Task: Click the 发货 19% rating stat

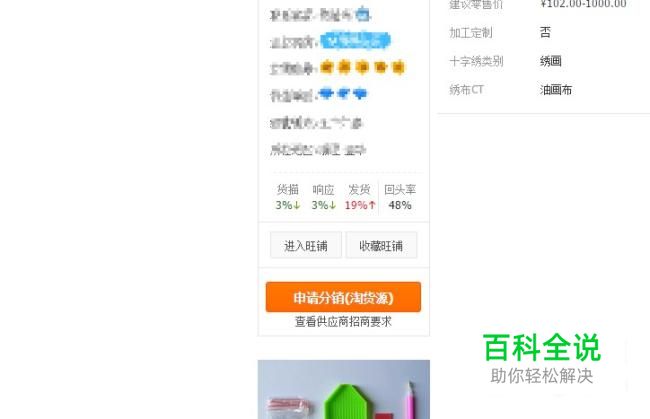Action: pos(360,197)
